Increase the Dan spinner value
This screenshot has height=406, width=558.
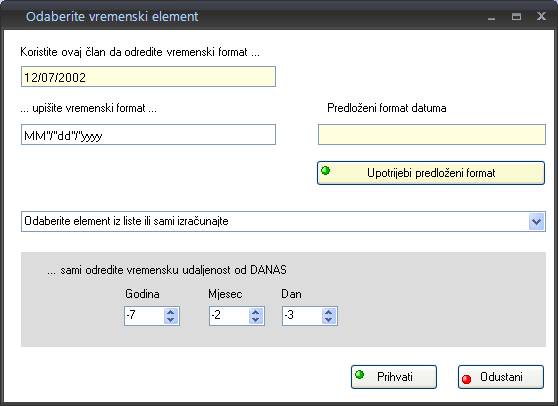coord(328,312)
